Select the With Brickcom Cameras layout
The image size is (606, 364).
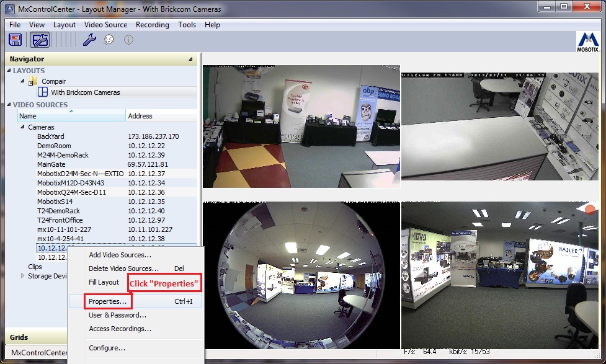[117, 92]
